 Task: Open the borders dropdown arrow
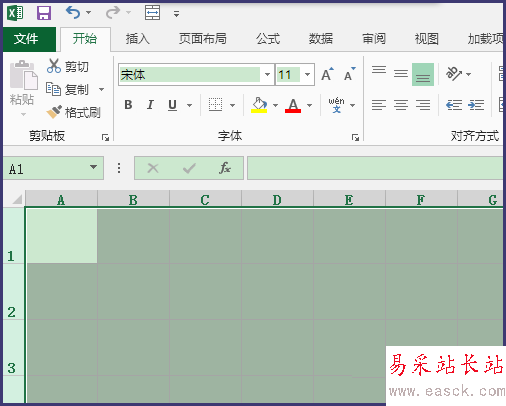232,105
